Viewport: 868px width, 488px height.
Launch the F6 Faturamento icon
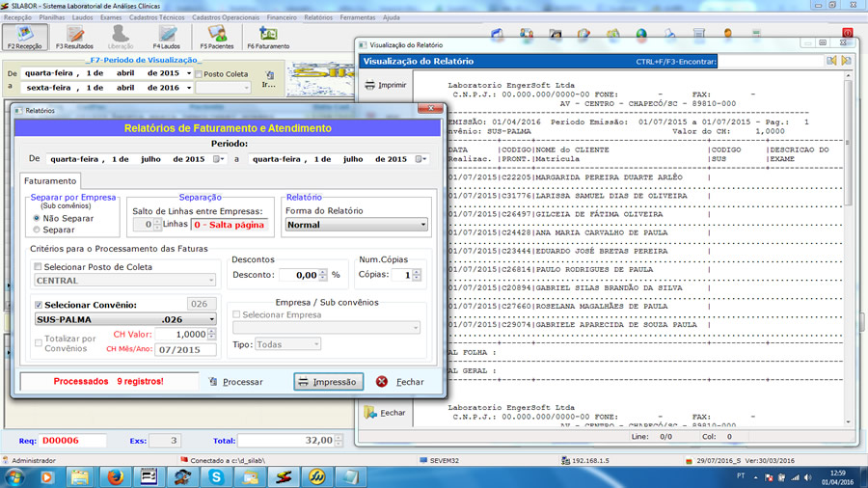(x=267, y=38)
